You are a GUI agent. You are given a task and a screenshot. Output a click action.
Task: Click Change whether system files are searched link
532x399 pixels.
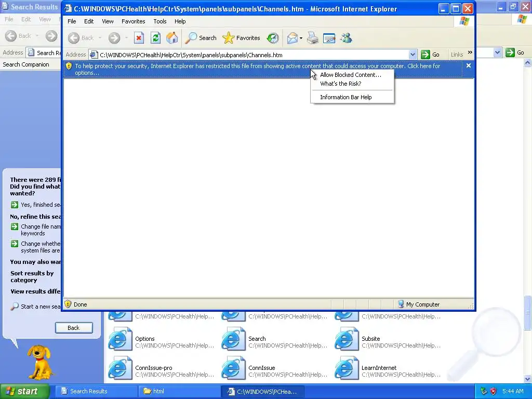[x=36, y=247]
